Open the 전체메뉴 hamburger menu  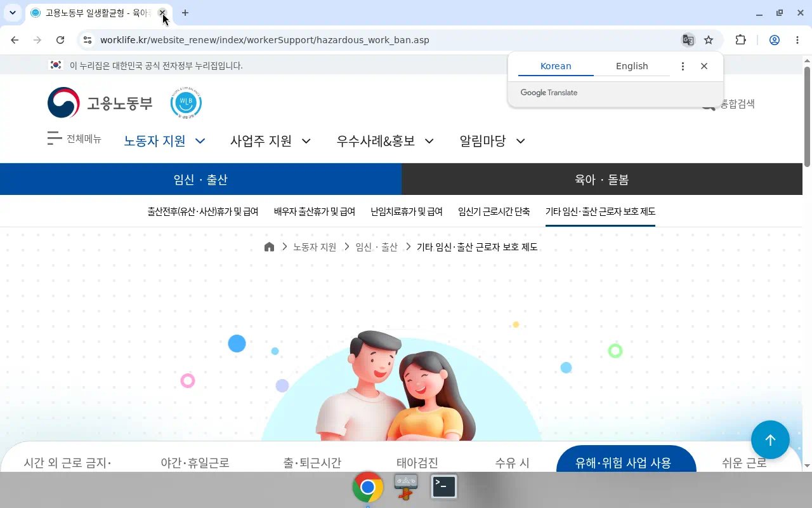pos(74,138)
